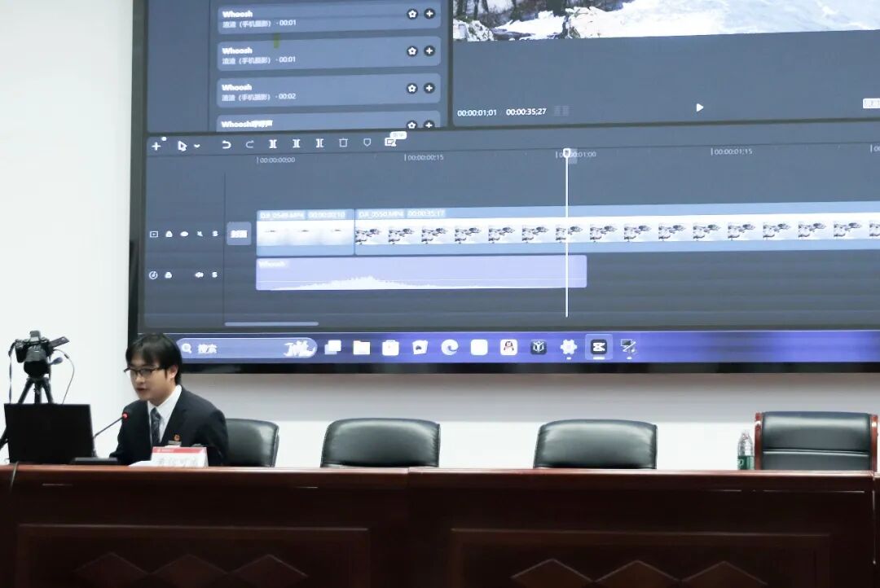Image resolution: width=880 pixels, height=588 pixels.
Task: Add the 00:02 Whoosh sound to timeline
Action: pos(429,88)
